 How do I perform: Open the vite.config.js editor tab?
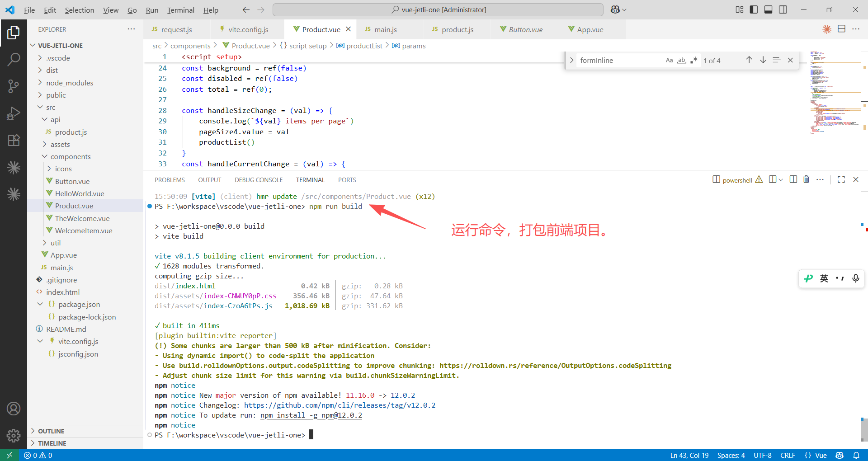248,29
